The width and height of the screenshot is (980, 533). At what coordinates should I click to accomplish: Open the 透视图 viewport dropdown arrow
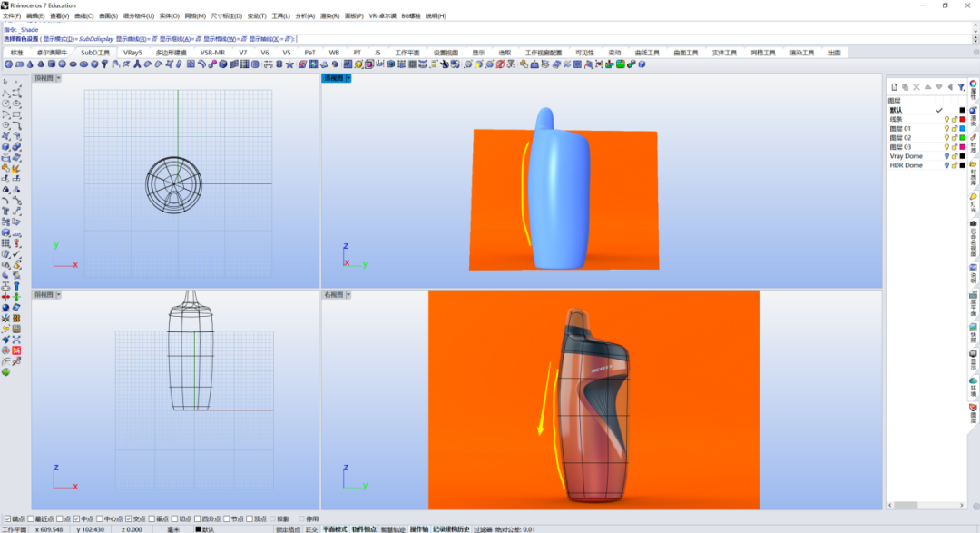click(348, 78)
